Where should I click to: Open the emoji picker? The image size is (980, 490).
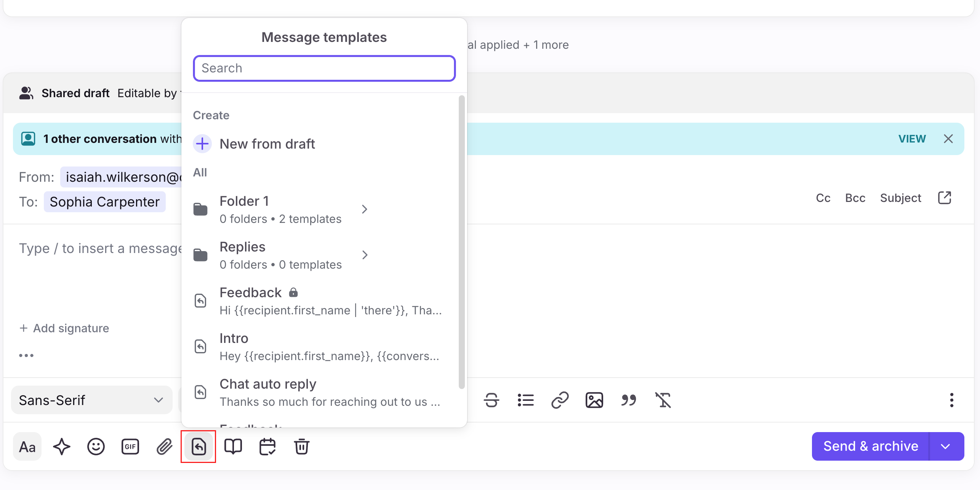tap(96, 446)
